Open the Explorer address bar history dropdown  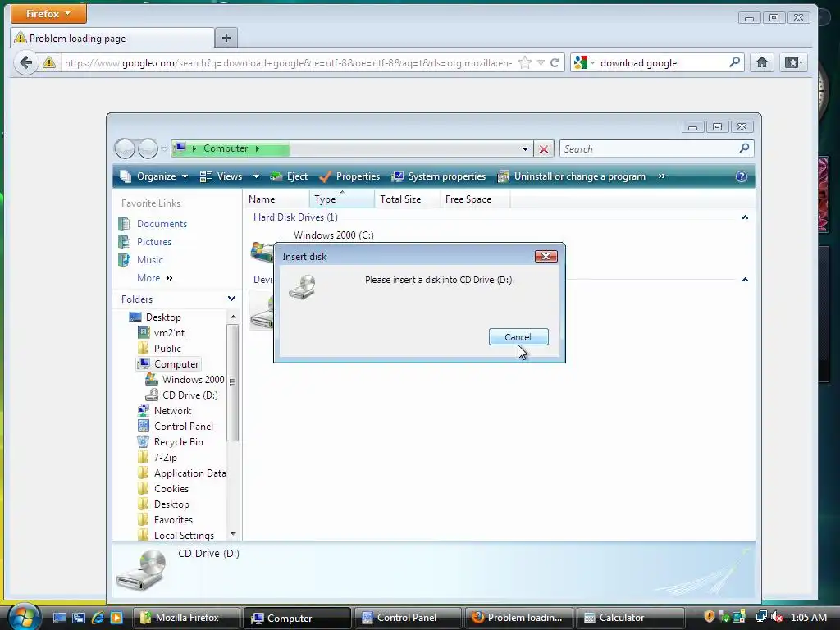(525, 149)
